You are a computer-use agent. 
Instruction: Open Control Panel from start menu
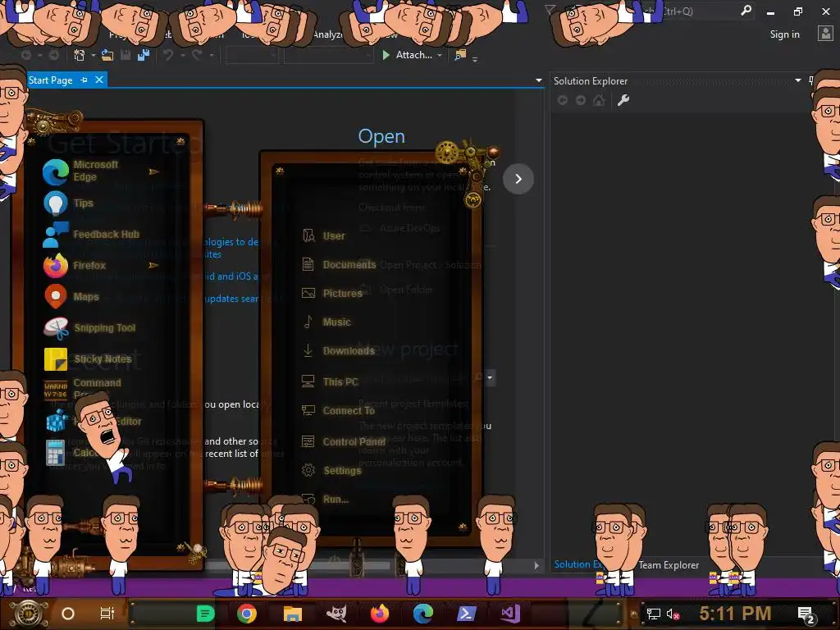point(344,442)
